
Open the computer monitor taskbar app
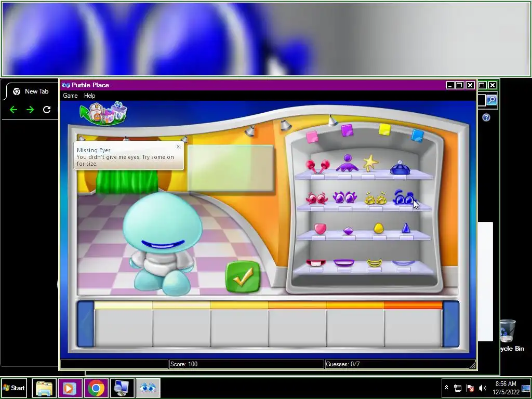click(122, 388)
